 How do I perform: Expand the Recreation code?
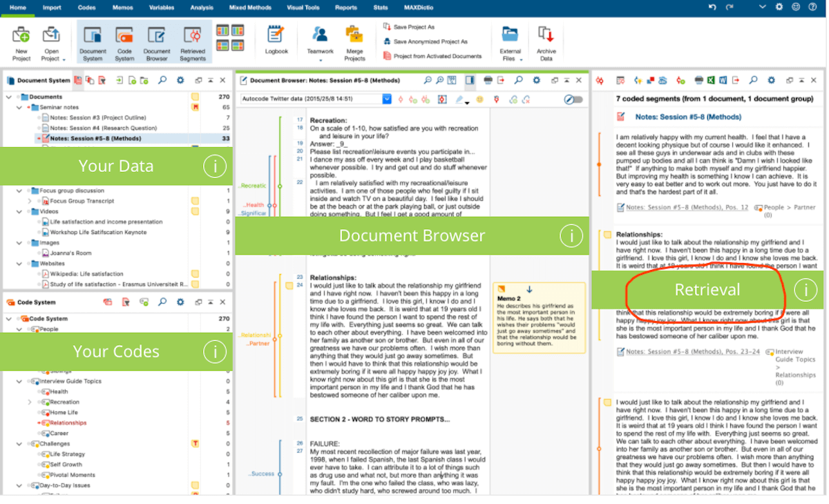[29, 402]
